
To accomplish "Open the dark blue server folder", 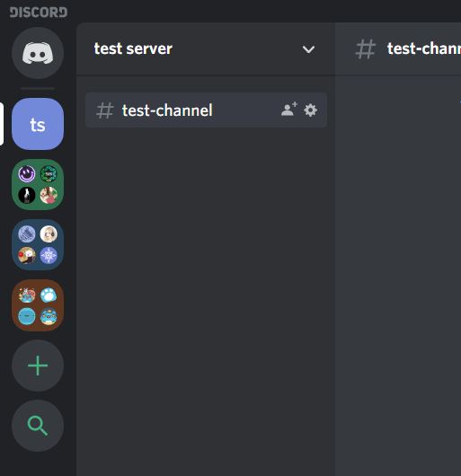I will point(38,244).
